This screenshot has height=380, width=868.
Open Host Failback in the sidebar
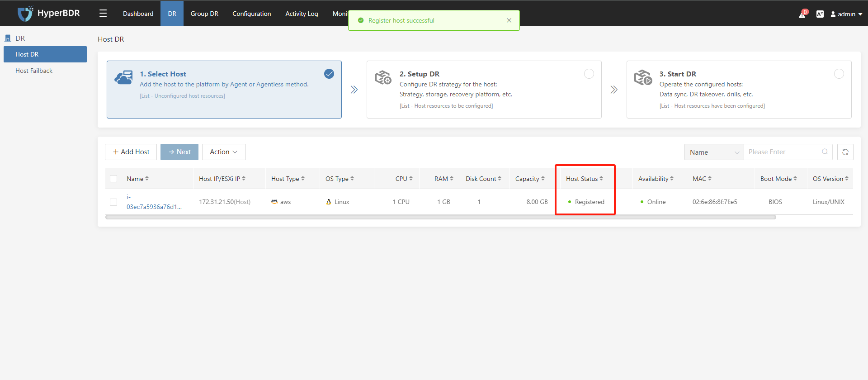(x=45, y=71)
